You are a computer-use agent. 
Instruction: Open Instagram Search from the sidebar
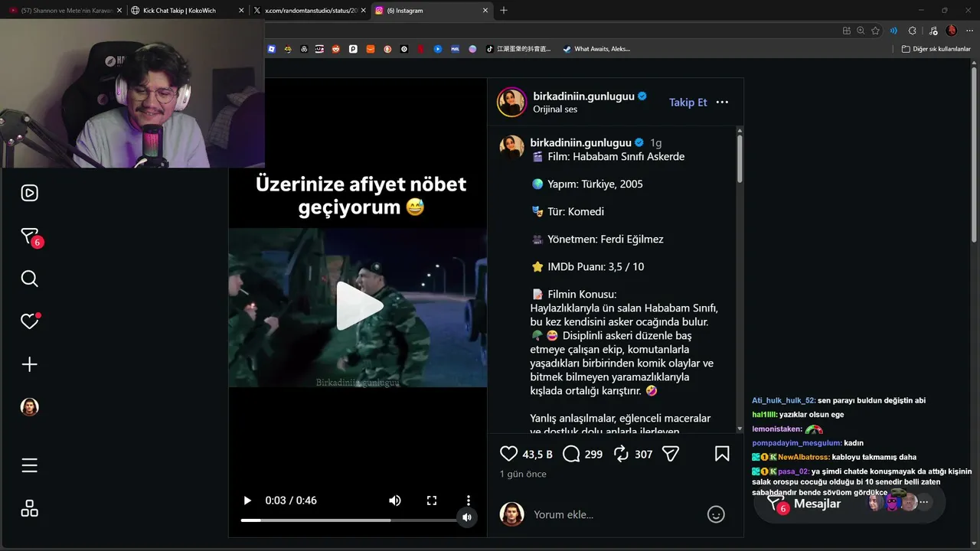click(x=29, y=279)
